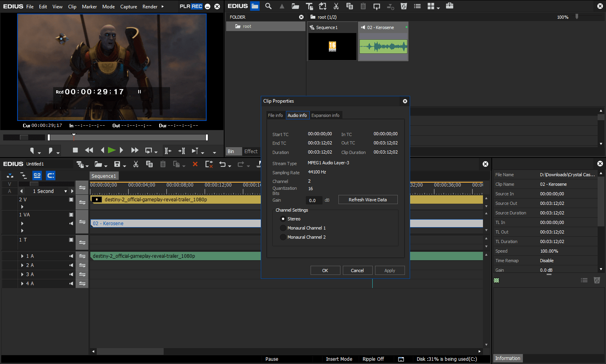Toggle the folder view icon in bin toolbar
Screen dimensions: 606x364
255,6
